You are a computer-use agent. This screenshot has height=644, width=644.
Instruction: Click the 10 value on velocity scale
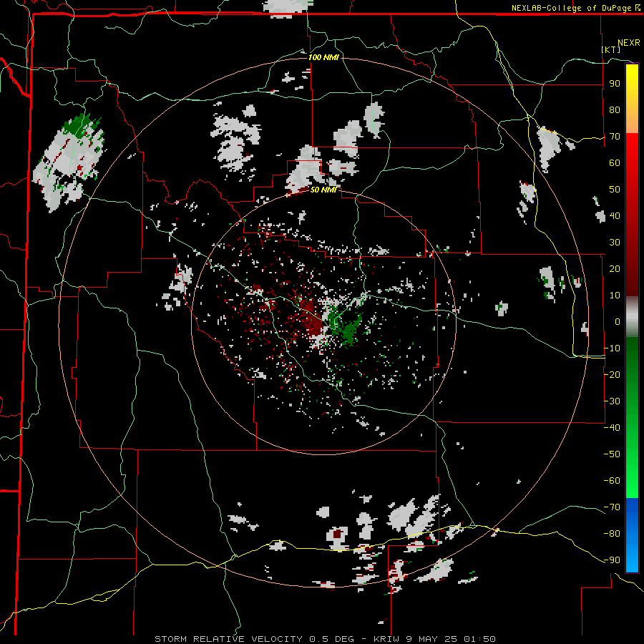pyautogui.click(x=615, y=296)
